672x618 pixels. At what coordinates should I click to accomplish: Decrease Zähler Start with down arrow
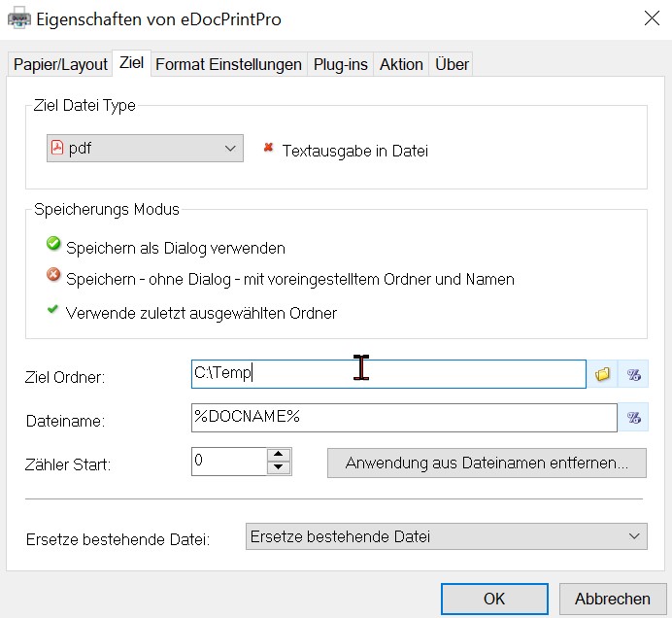(279, 467)
